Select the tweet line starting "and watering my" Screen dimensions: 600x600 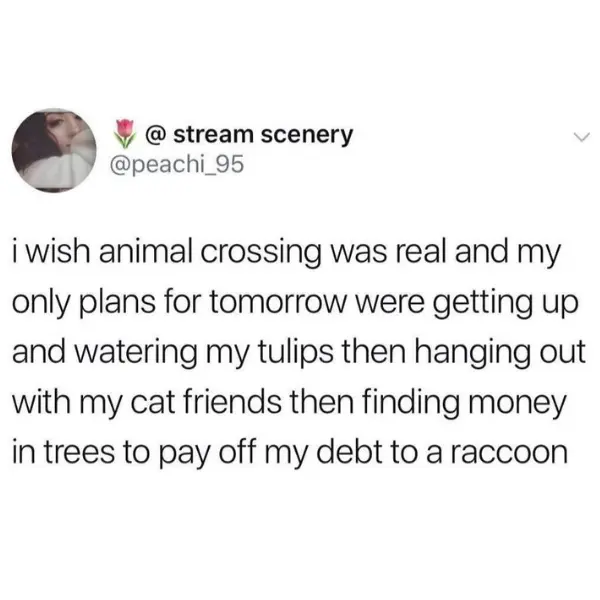[x=299, y=353]
